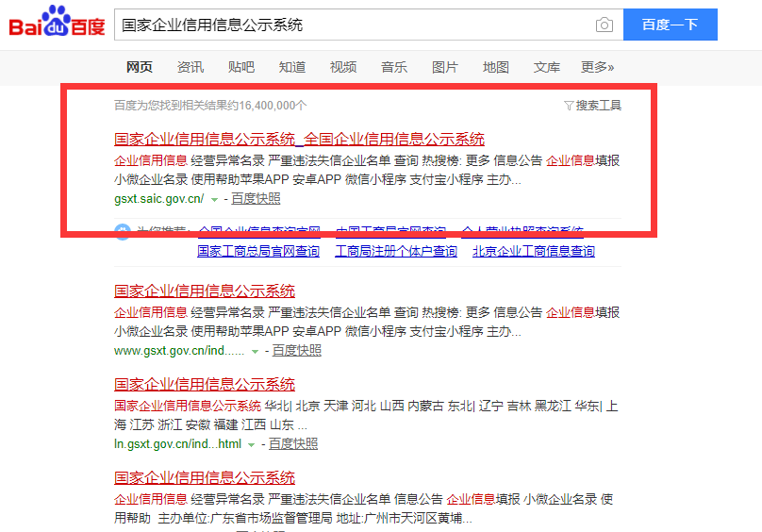Open the 贴吧 tab
This screenshot has width=762, height=532.
(x=241, y=67)
